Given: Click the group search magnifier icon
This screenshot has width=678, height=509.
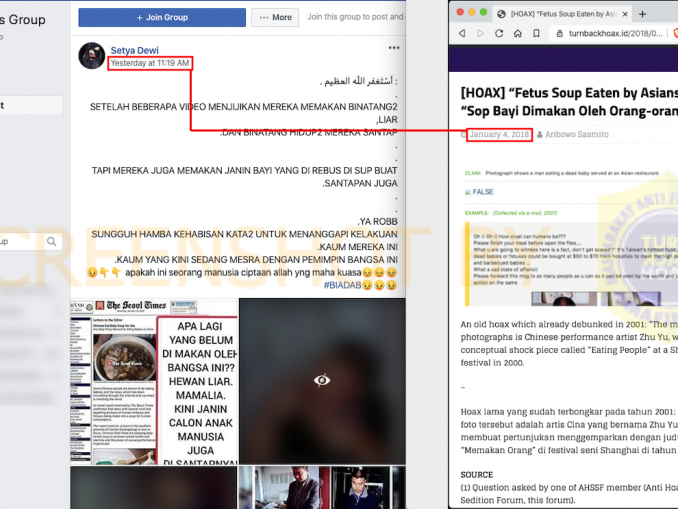Looking at the screenshot, I should point(51,241).
